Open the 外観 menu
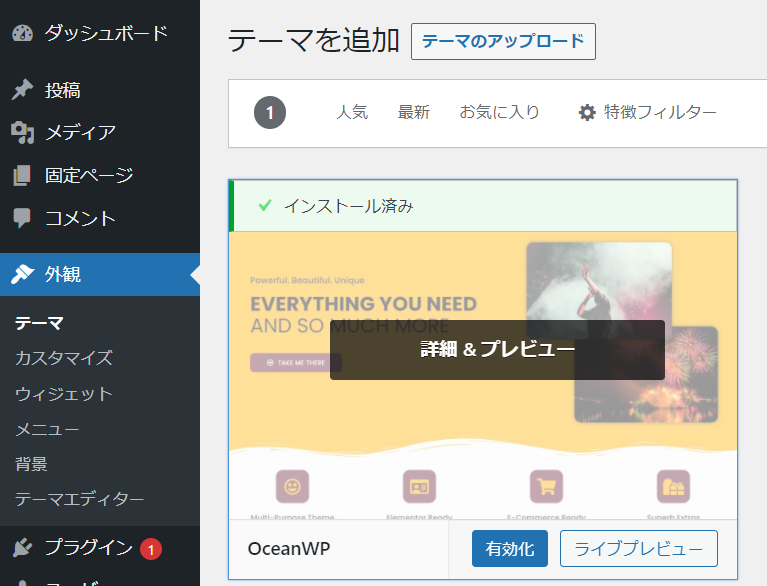The width and height of the screenshot is (767, 586). (x=100, y=274)
